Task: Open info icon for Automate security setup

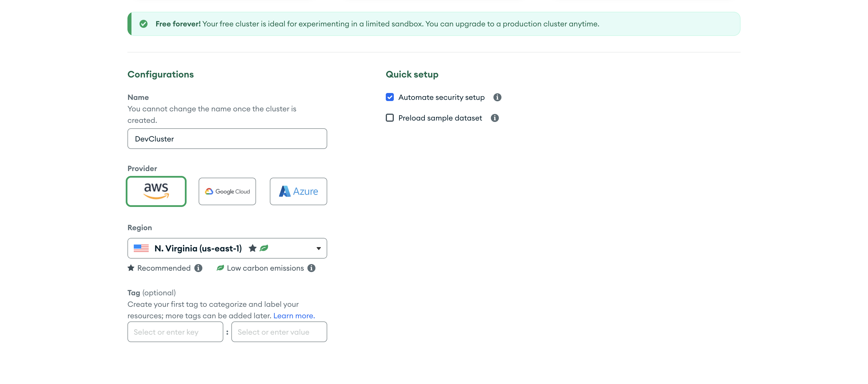Action: coord(497,97)
